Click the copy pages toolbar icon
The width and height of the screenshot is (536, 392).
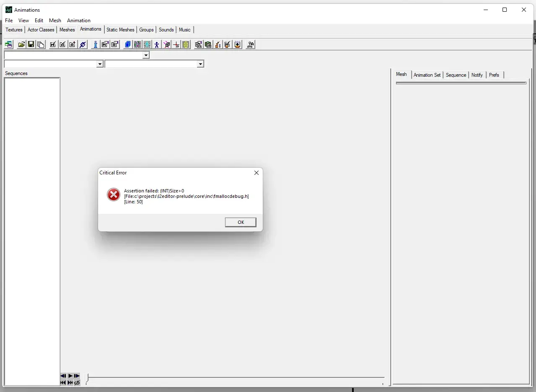tap(41, 44)
